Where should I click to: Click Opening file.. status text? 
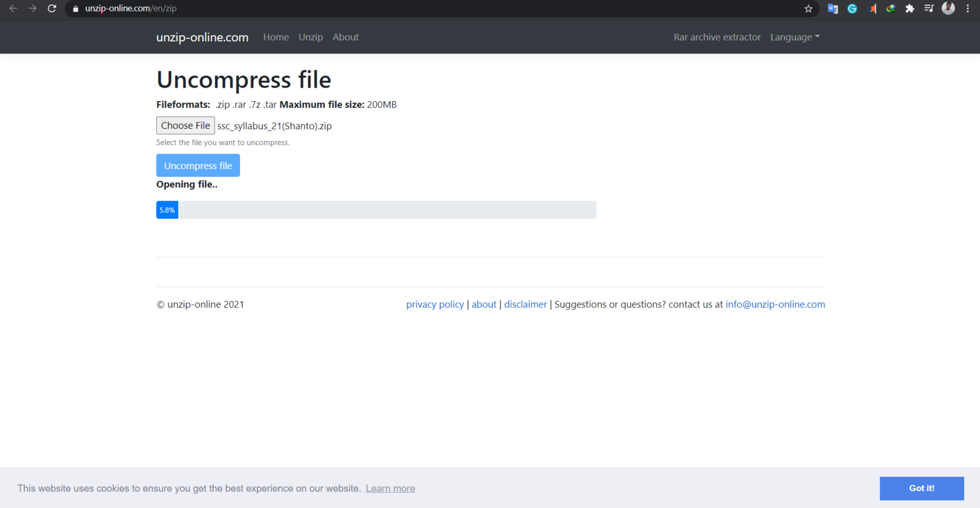click(x=187, y=184)
